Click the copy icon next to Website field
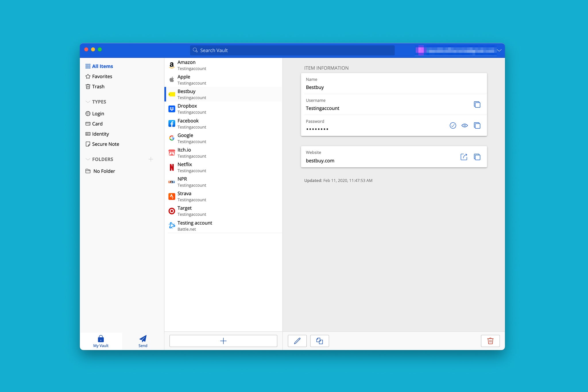This screenshot has height=392, width=588. coord(477,157)
